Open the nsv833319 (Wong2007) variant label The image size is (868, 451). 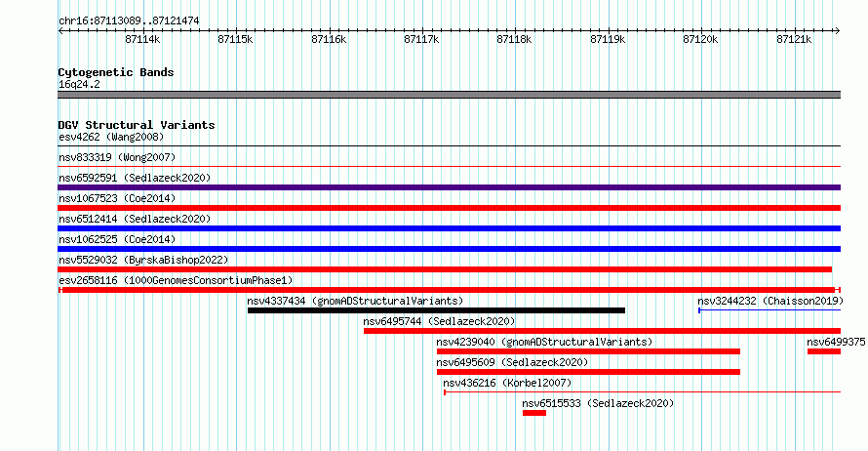click(x=117, y=157)
